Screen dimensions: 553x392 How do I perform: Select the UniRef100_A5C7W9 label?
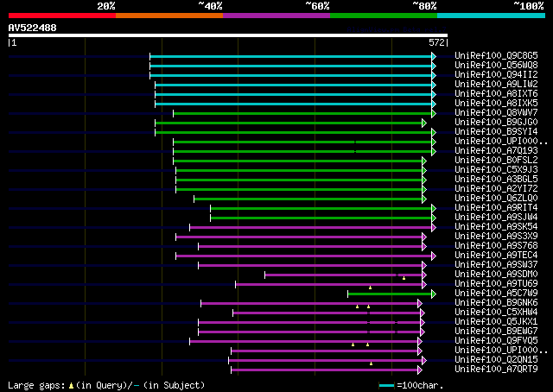(496, 294)
